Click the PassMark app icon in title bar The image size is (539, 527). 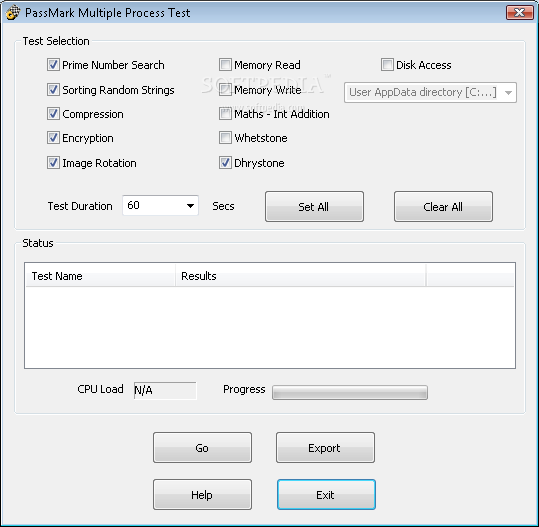point(13,13)
